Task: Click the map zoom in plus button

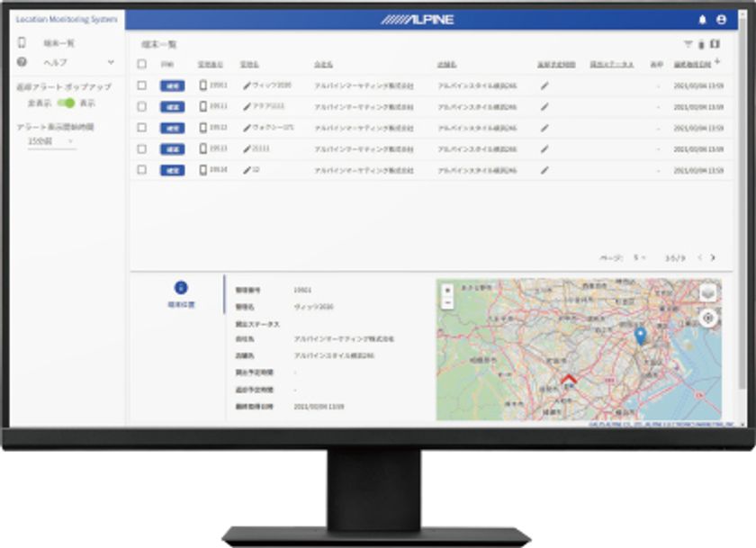Action: [447, 290]
